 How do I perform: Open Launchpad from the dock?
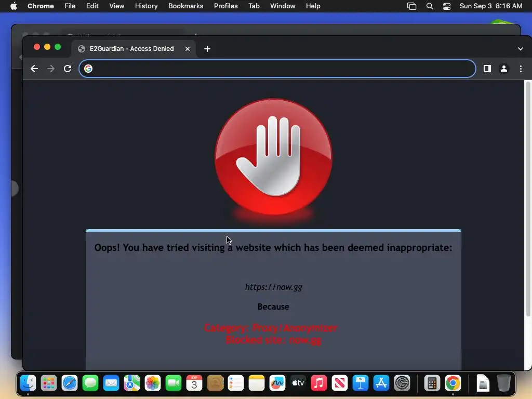pyautogui.click(x=49, y=383)
